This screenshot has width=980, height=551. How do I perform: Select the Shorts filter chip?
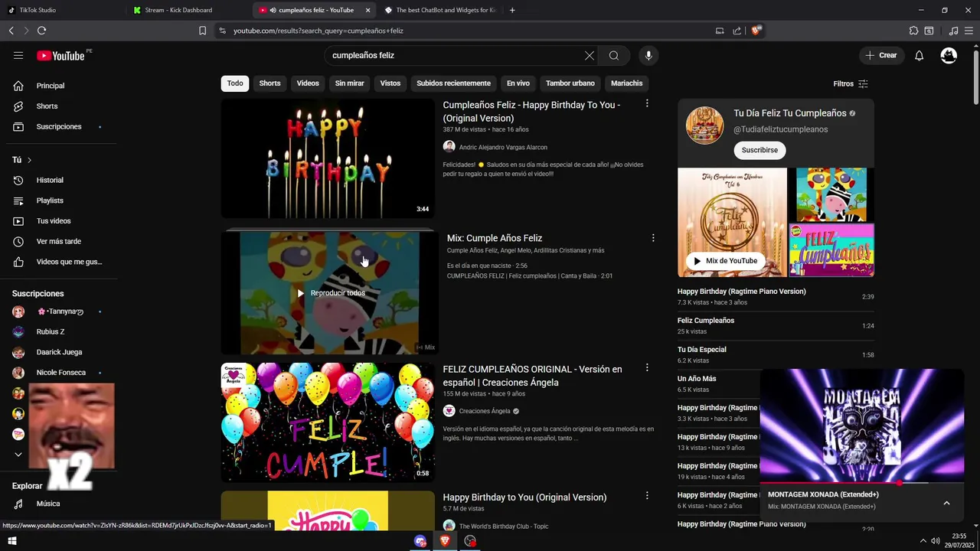pos(269,83)
